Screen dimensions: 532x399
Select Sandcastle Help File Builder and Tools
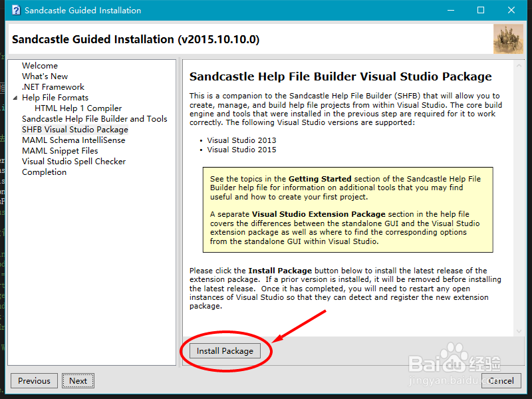coord(94,119)
